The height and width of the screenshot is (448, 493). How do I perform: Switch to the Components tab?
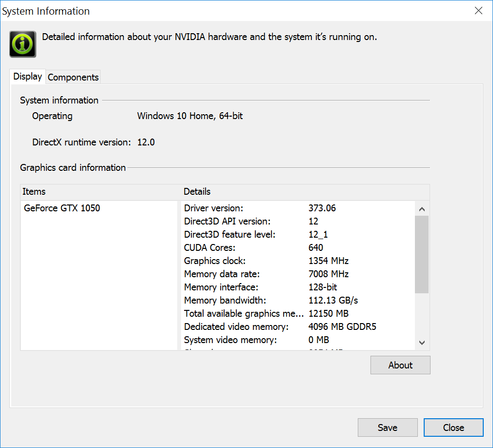click(x=73, y=77)
